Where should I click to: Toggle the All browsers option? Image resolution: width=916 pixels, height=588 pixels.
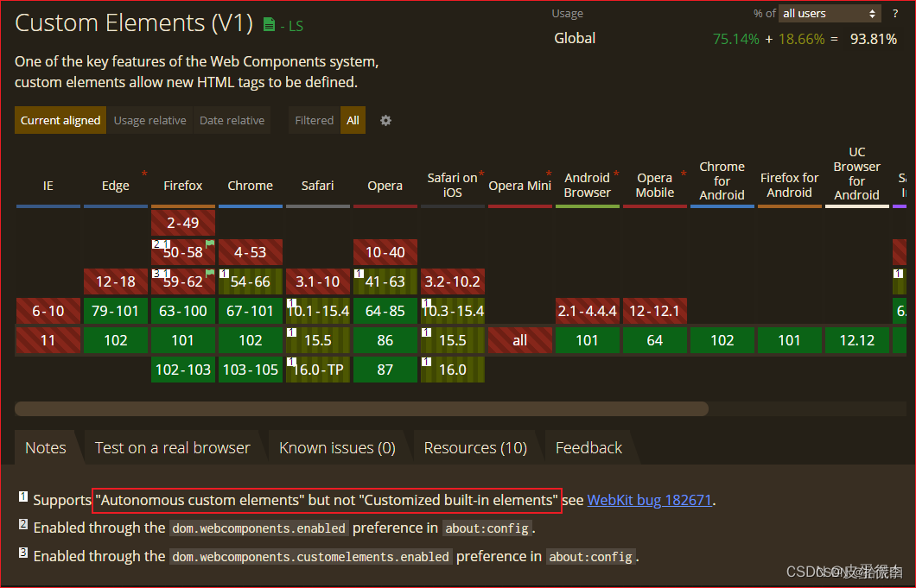point(353,120)
